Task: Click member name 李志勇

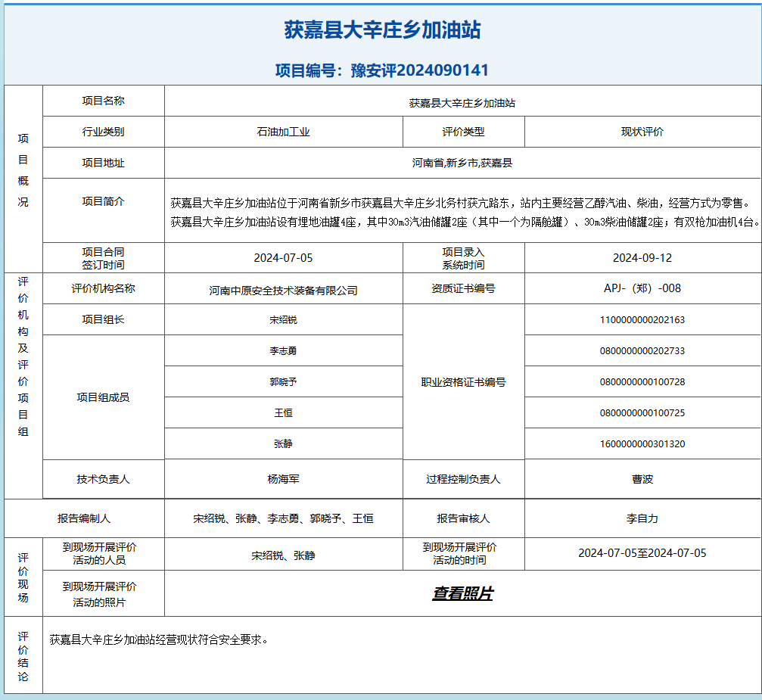Action: pos(283,351)
